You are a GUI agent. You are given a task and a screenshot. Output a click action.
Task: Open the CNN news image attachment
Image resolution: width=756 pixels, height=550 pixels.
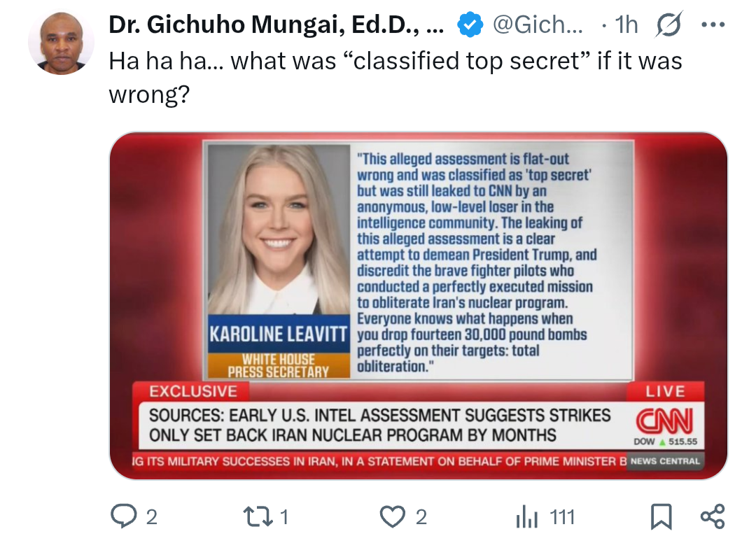tap(419, 306)
